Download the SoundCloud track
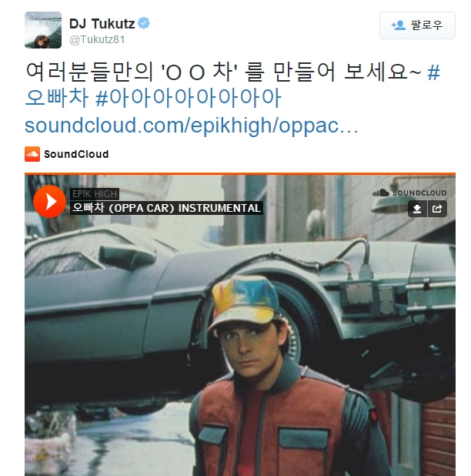Image resolution: width=471 pixels, height=476 pixels. 417,209
